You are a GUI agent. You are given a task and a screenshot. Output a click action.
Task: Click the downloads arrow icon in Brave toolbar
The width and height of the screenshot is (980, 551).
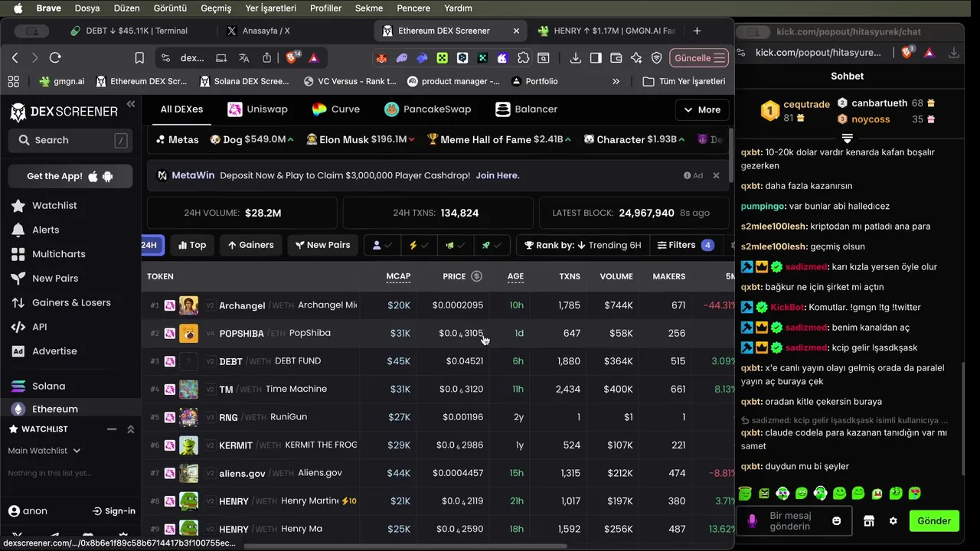575,58
